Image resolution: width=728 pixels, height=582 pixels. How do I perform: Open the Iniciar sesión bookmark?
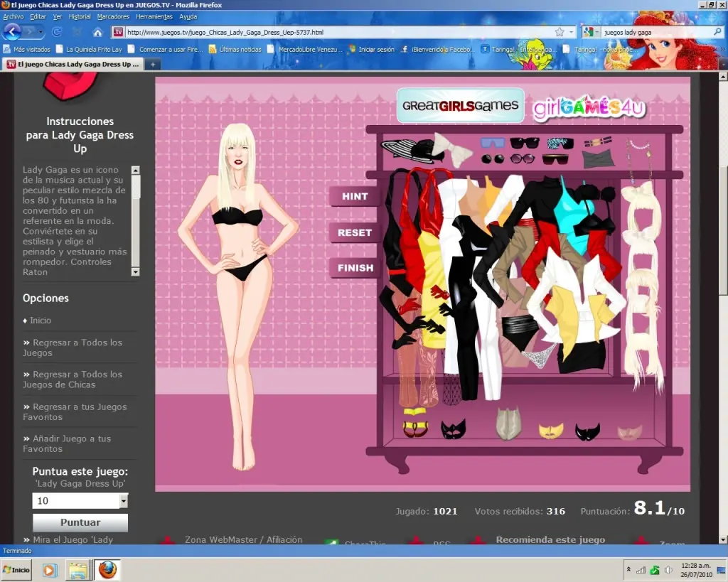(x=372, y=49)
